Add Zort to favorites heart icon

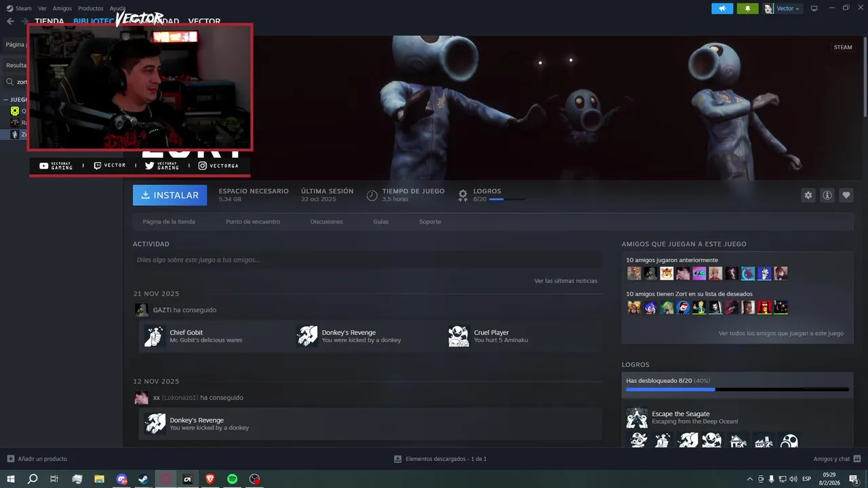[846, 195]
